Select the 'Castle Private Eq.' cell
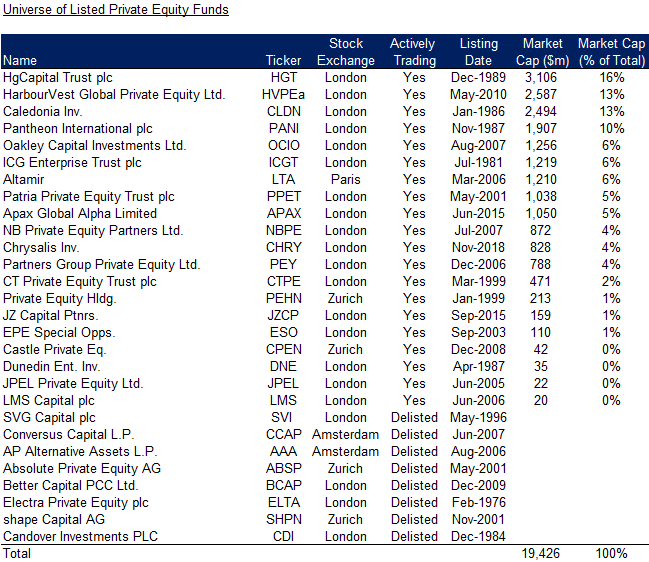 (x=55, y=350)
